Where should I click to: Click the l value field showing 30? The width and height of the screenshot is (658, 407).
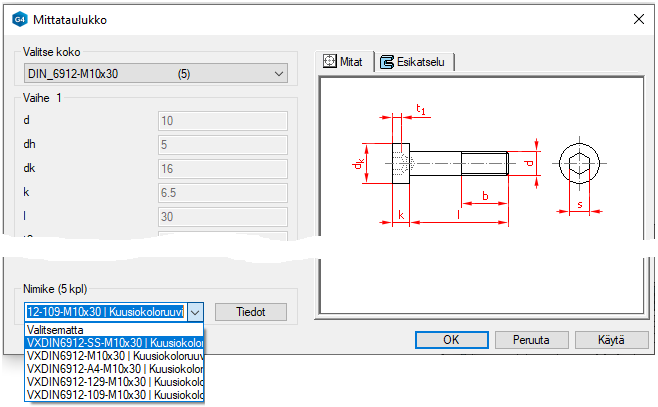[x=223, y=217]
